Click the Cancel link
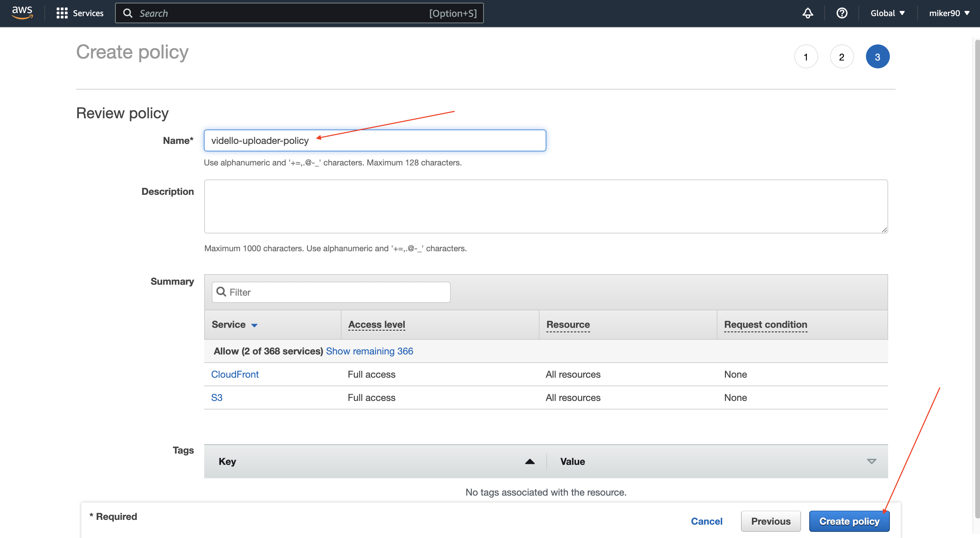The image size is (980, 538). [706, 521]
